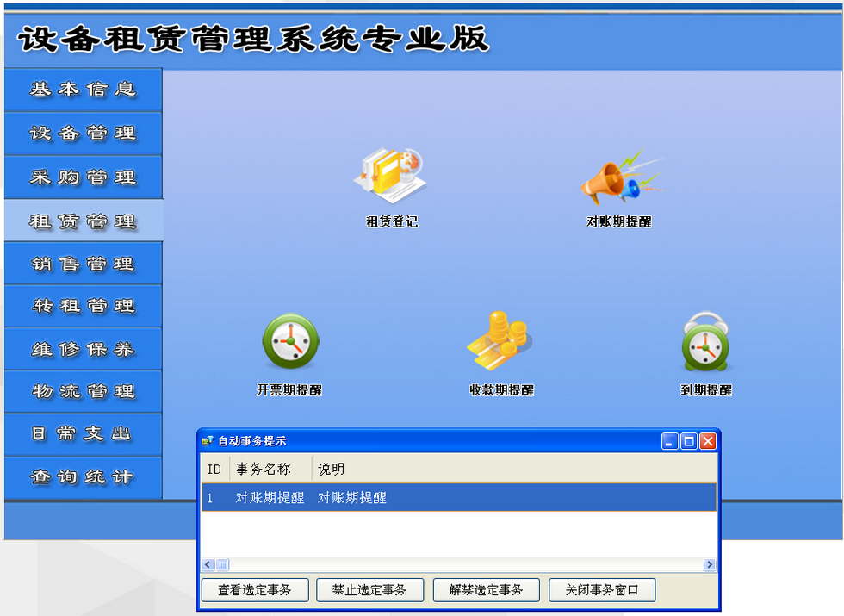The width and height of the screenshot is (844, 616).
Task: Click the 关闭事务窗口 button
Action: pyautogui.click(x=602, y=590)
